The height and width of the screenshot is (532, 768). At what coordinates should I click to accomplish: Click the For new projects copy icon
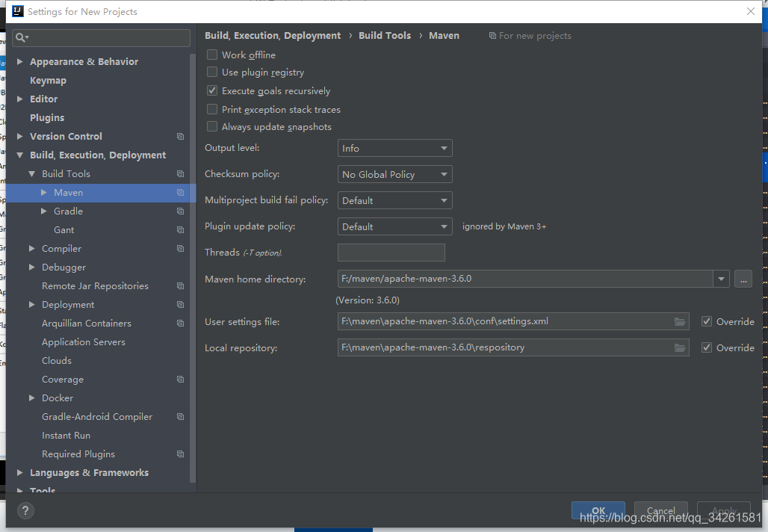(x=492, y=36)
